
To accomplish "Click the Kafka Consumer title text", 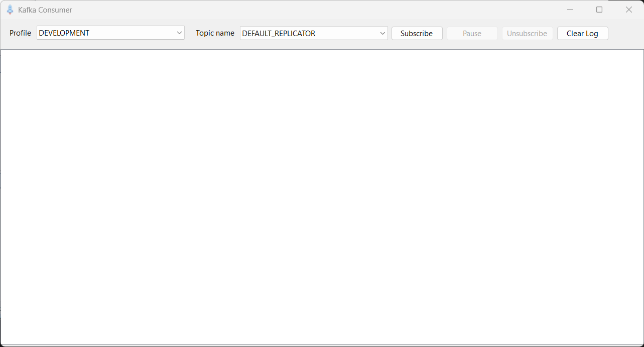I will coord(45,10).
